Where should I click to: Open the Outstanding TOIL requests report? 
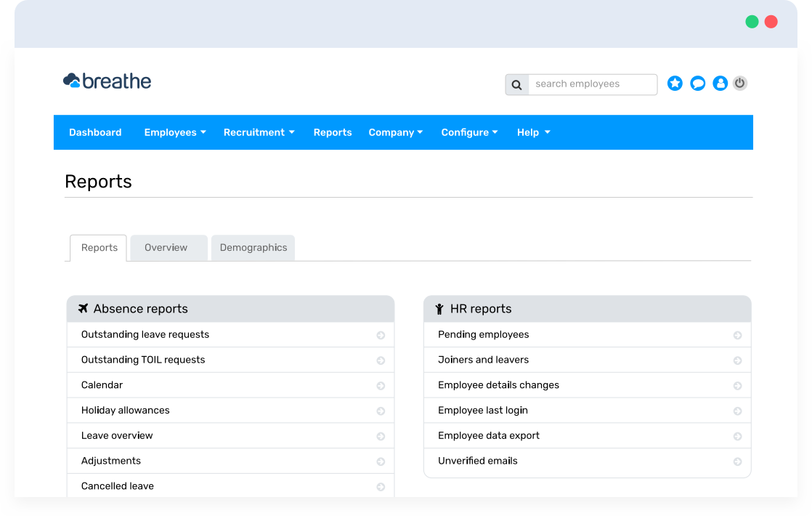coord(230,360)
